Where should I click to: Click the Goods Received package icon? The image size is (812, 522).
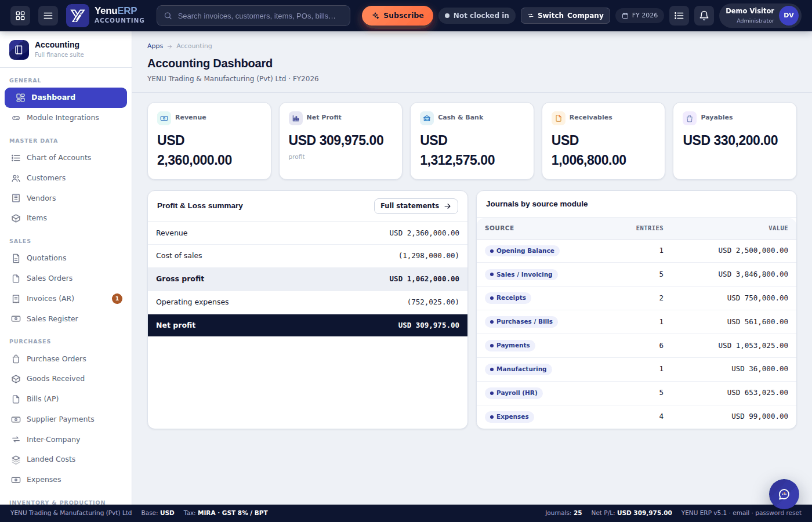click(x=16, y=379)
